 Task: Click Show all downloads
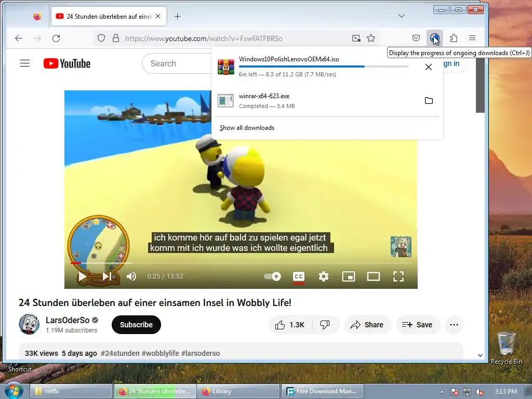247,128
